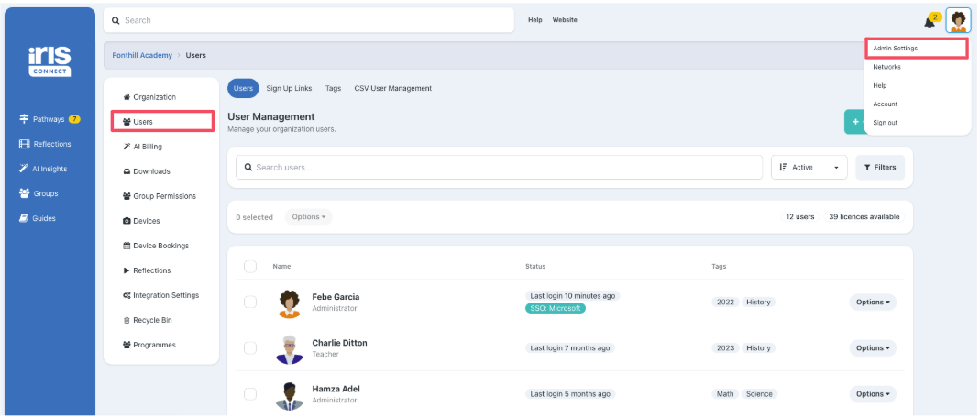The image size is (980, 418).
Task: Click into the Search users field
Action: 500,168
